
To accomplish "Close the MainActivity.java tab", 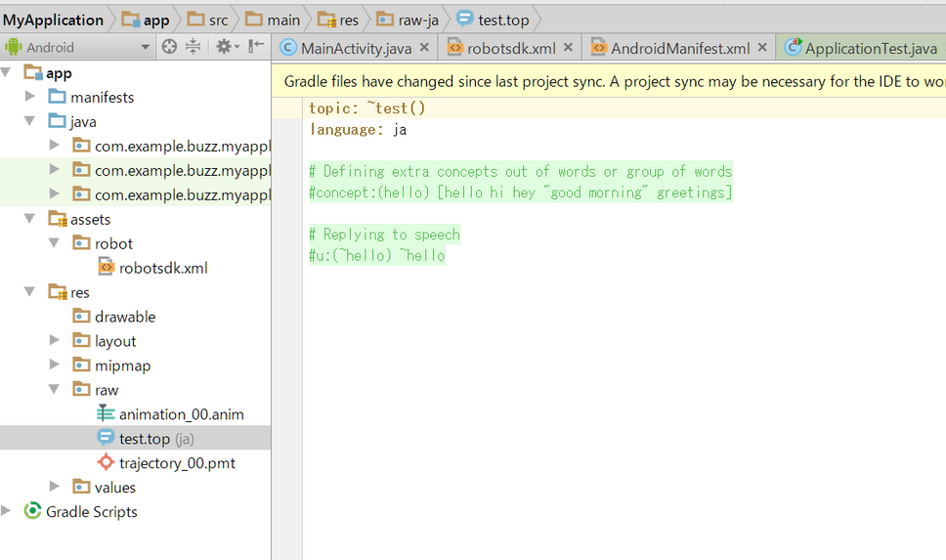I will point(424,48).
